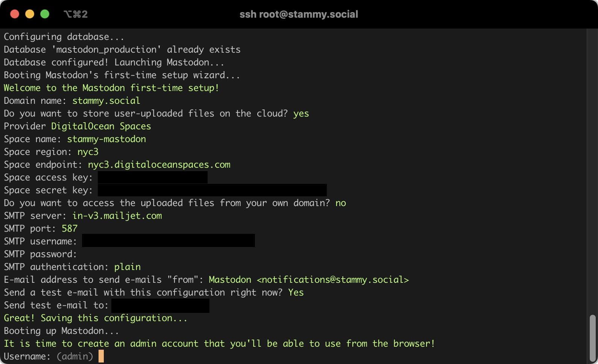Click the redacted SMTP username block
The image size is (598, 364).
[168, 241]
